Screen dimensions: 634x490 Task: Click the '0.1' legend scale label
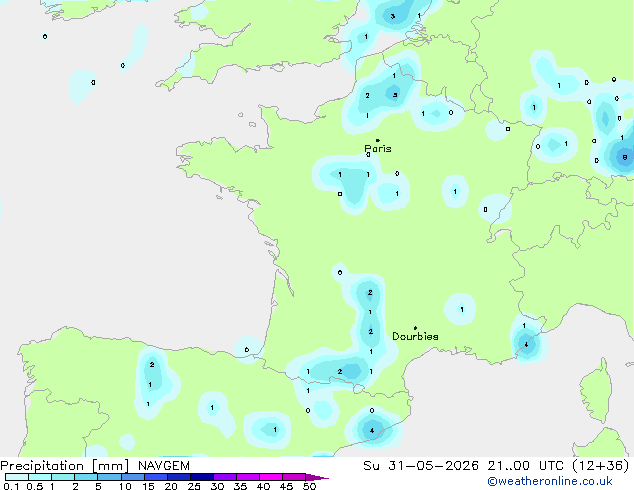pyautogui.click(x=11, y=486)
